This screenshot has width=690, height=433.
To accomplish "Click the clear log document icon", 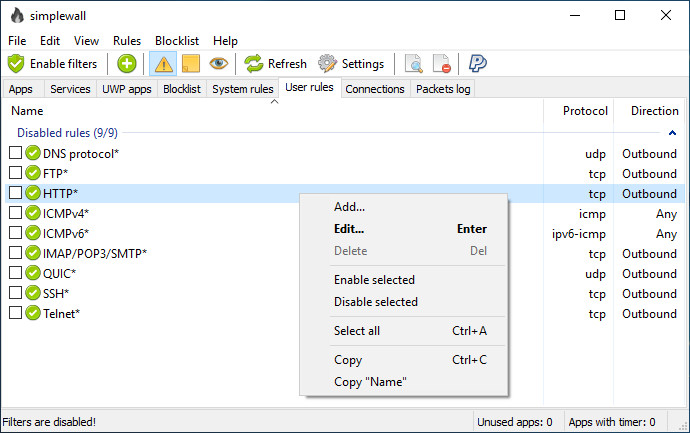I will coord(441,64).
